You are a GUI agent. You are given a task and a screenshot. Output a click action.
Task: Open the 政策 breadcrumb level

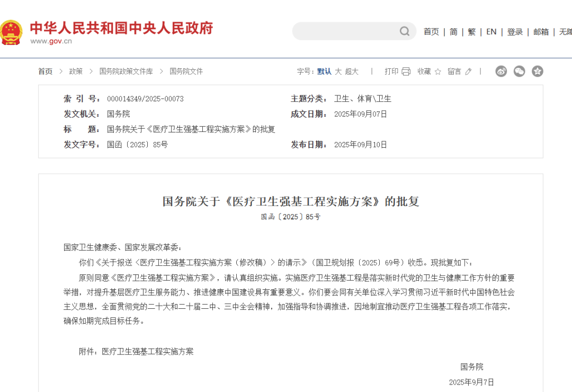[76, 72]
